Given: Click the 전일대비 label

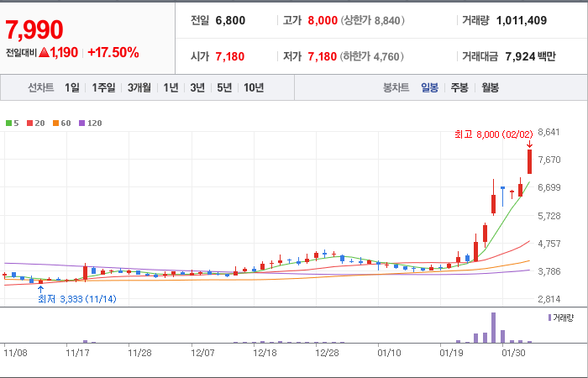Looking at the screenshot, I should (x=21, y=53).
